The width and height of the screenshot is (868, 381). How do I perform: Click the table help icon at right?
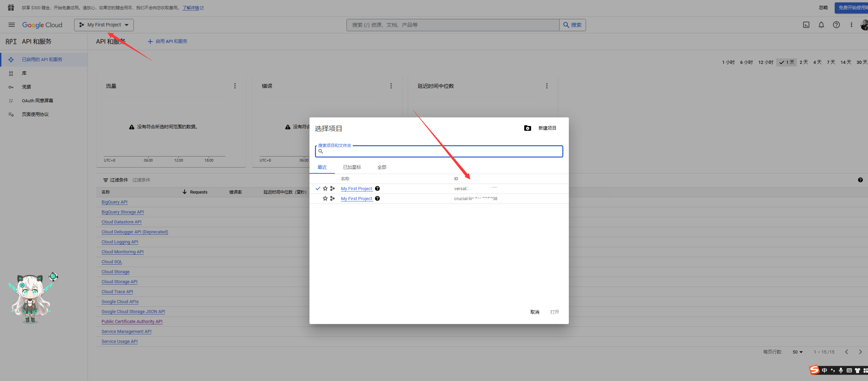pos(860,180)
